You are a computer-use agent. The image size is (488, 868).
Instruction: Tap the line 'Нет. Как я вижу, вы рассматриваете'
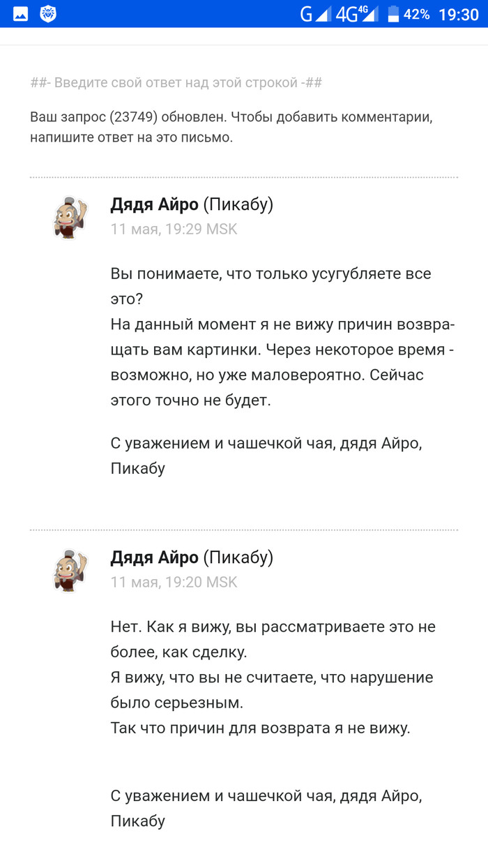(x=273, y=627)
